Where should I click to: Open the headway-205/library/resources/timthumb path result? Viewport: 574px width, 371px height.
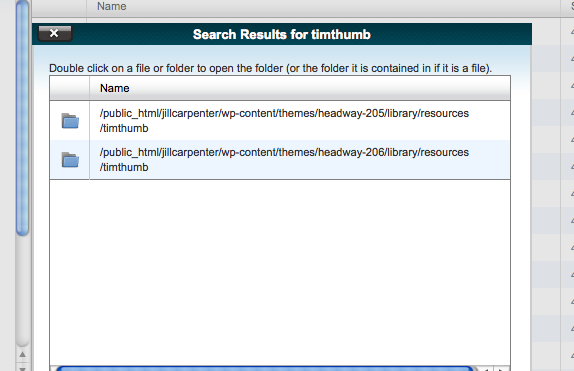284,120
